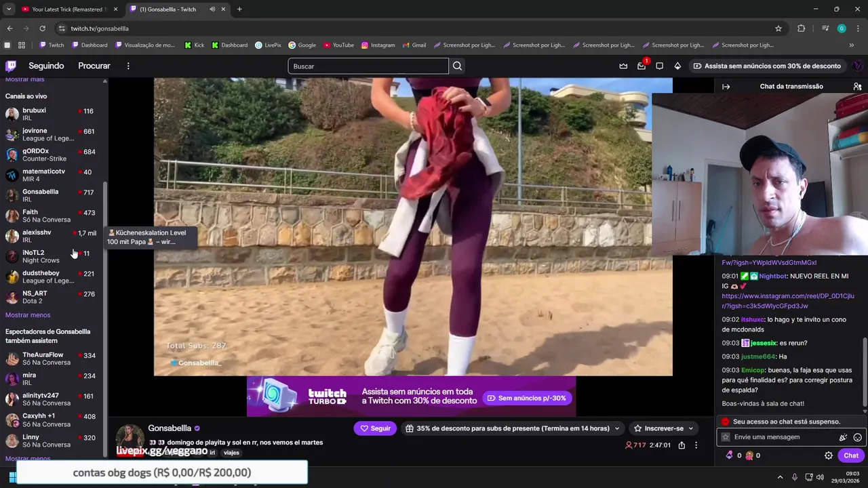868x488 pixels.
Task: Show hidden system tray icons
Action: coord(780,477)
